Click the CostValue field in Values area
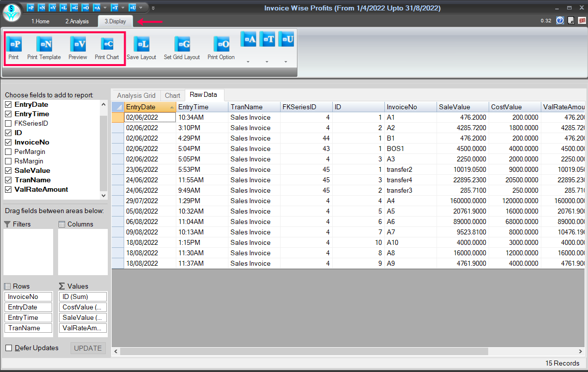588x372 pixels. [83, 307]
